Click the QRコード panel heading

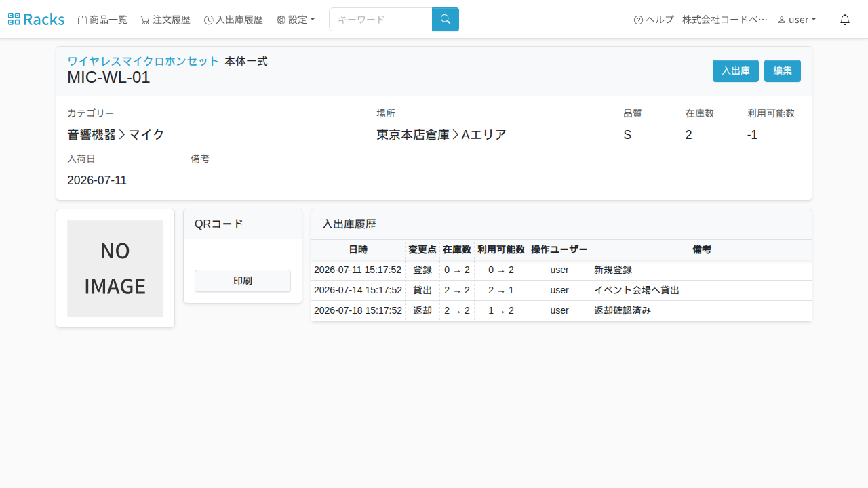(x=219, y=224)
